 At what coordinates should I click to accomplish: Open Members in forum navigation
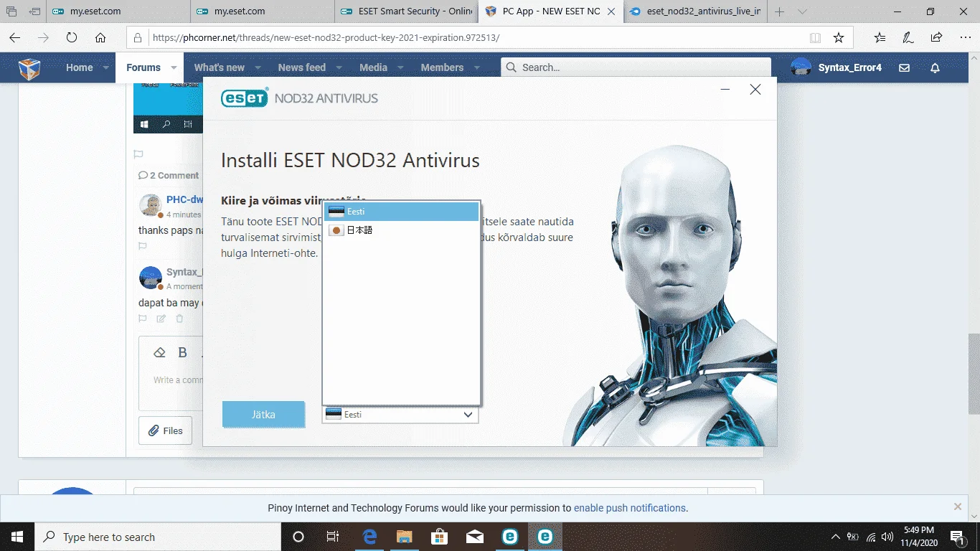tap(442, 67)
